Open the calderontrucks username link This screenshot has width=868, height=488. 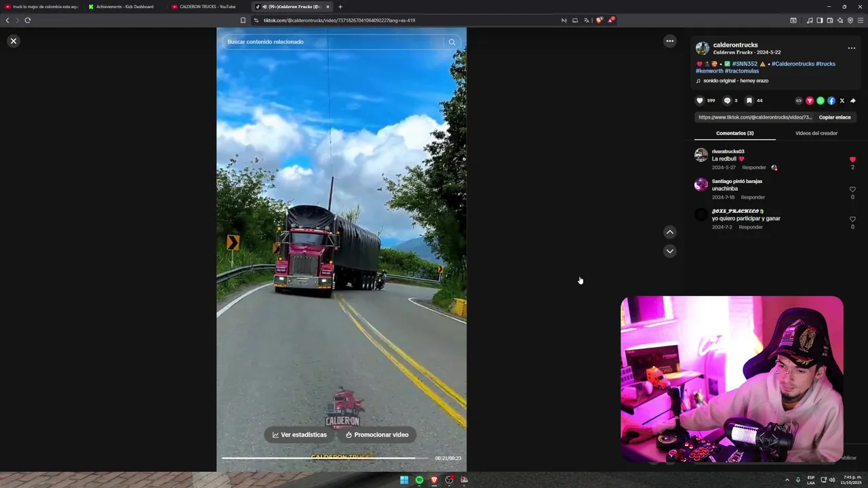click(x=735, y=45)
